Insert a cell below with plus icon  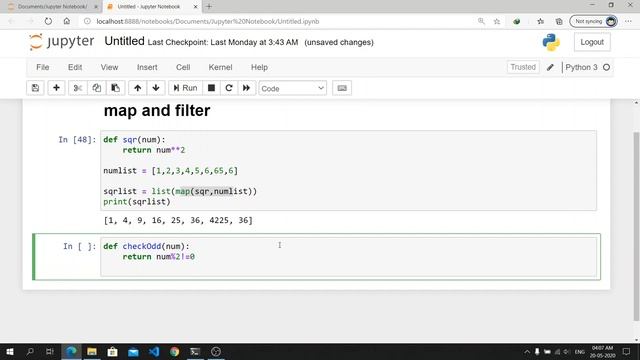(56, 88)
